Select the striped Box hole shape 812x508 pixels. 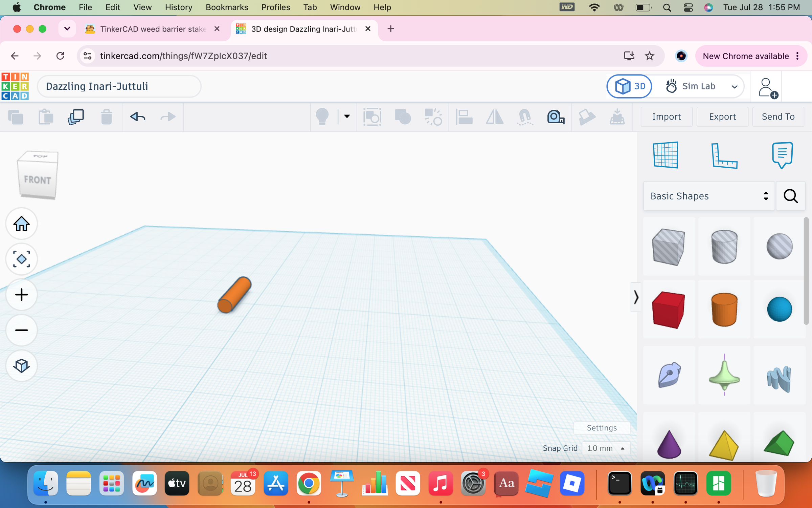(x=669, y=247)
